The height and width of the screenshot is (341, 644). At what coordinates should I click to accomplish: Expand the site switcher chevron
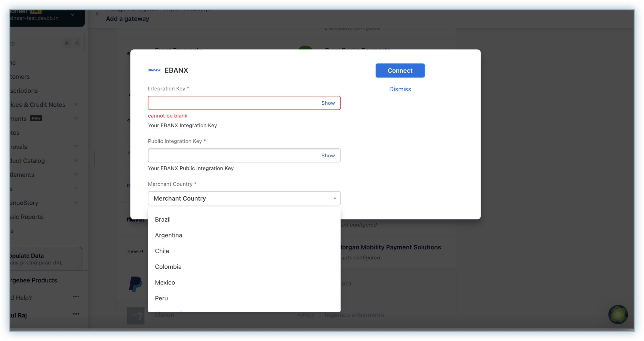pyautogui.click(x=72, y=14)
